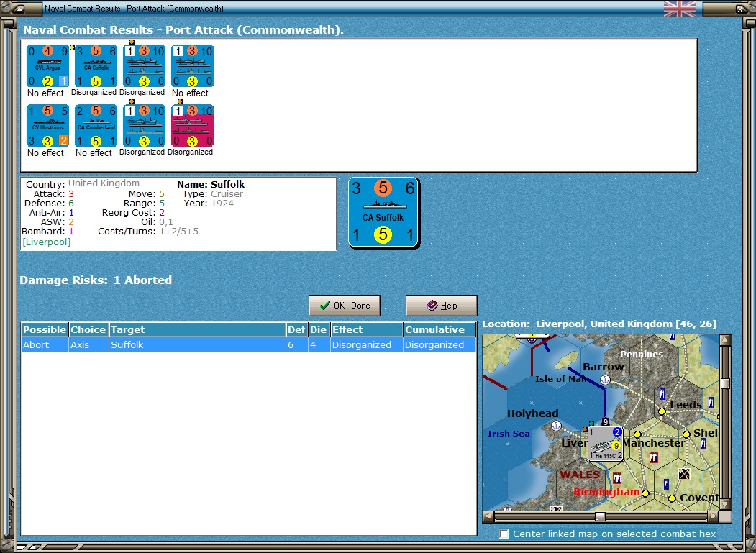Open the window system menu icon at title bar left

coord(18,9)
